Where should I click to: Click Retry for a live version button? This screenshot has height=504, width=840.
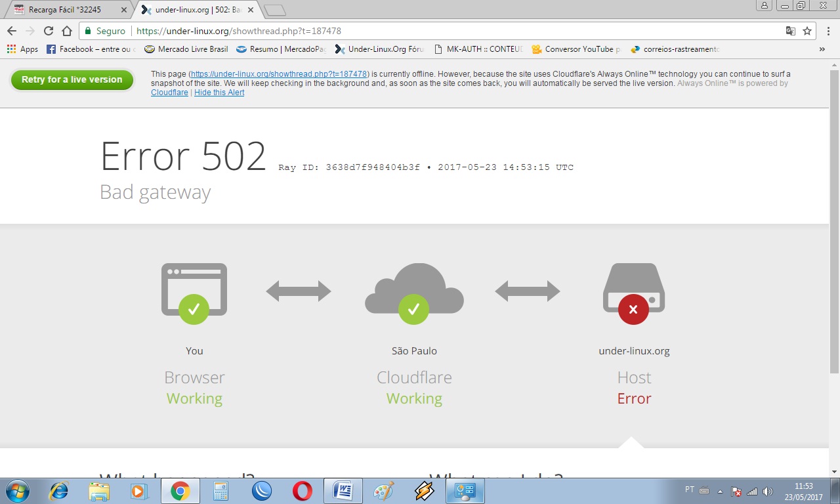(72, 80)
